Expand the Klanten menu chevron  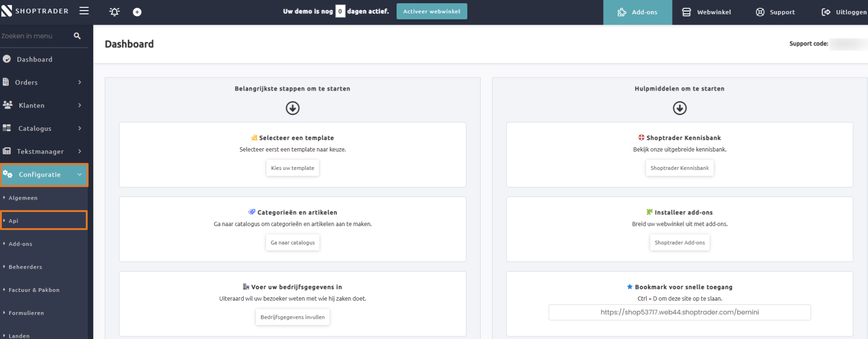80,105
